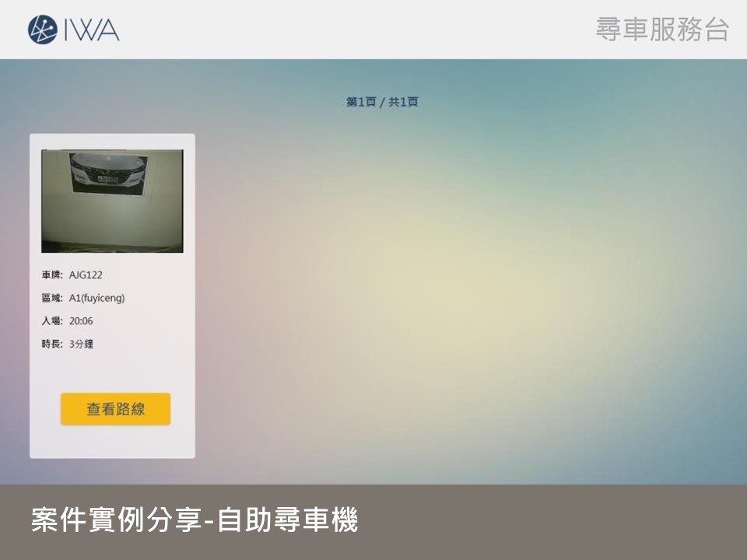Viewport: 747px width, 560px height.
Task: Click the 查看路線 button
Action: click(115, 409)
